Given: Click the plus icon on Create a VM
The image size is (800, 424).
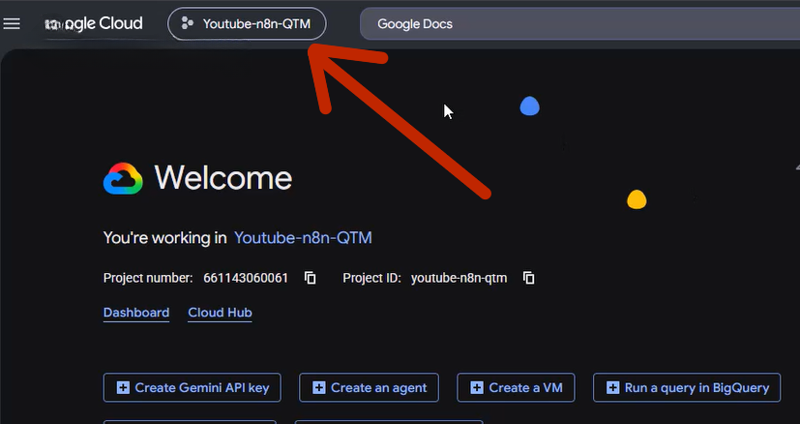Looking at the screenshot, I should (477, 388).
